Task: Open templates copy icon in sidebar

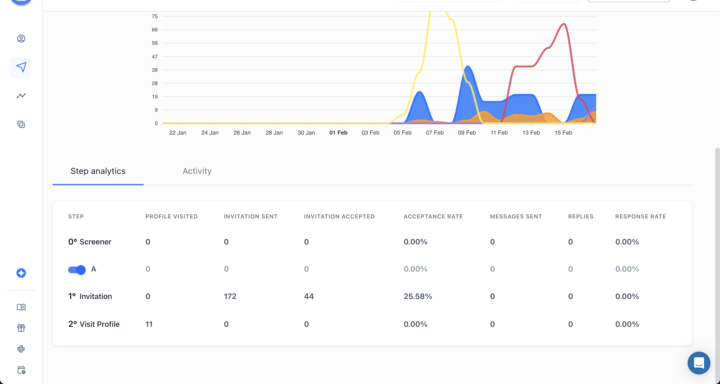Action: click(x=21, y=124)
